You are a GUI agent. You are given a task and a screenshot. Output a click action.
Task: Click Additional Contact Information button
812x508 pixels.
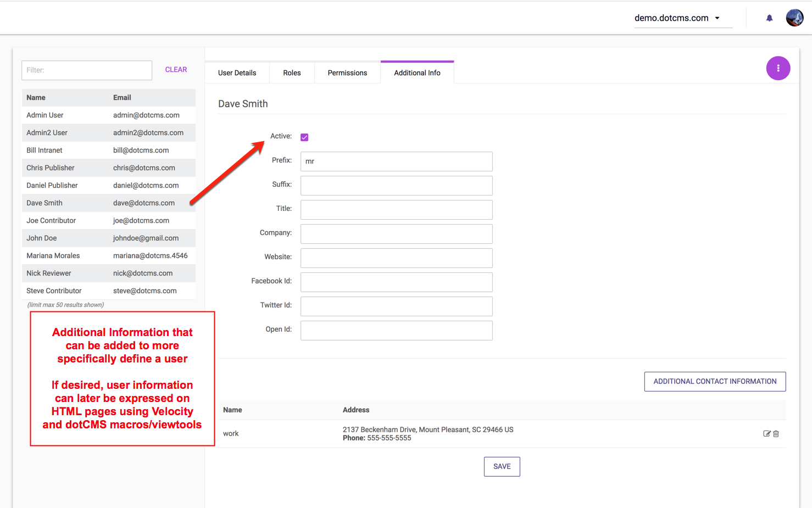(715, 382)
